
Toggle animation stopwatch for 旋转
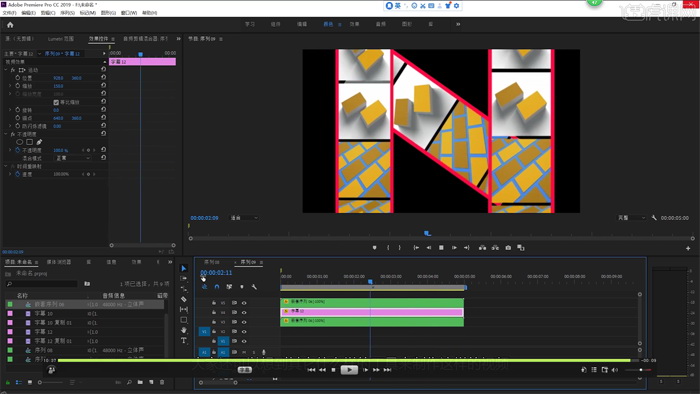point(18,110)
